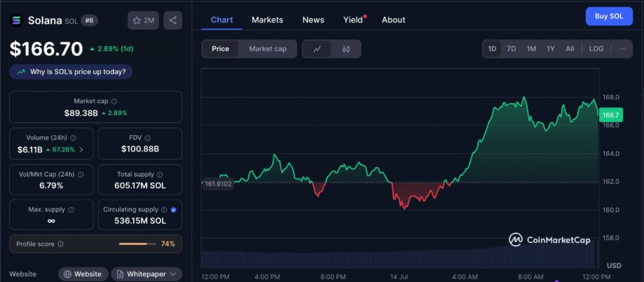
Task: Click the Profile score progress bar
Action: point(137,244)
